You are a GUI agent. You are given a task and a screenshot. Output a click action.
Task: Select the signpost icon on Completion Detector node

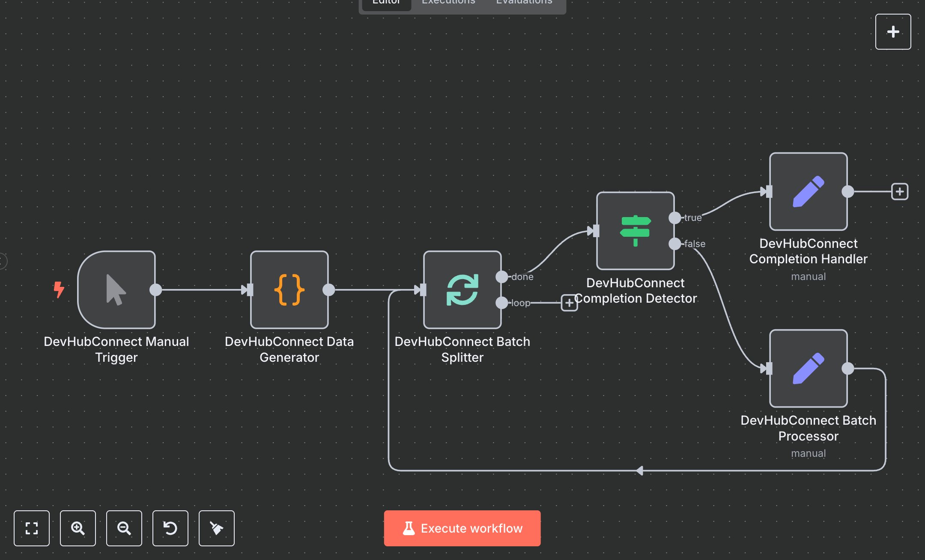[x=635, y=231]
